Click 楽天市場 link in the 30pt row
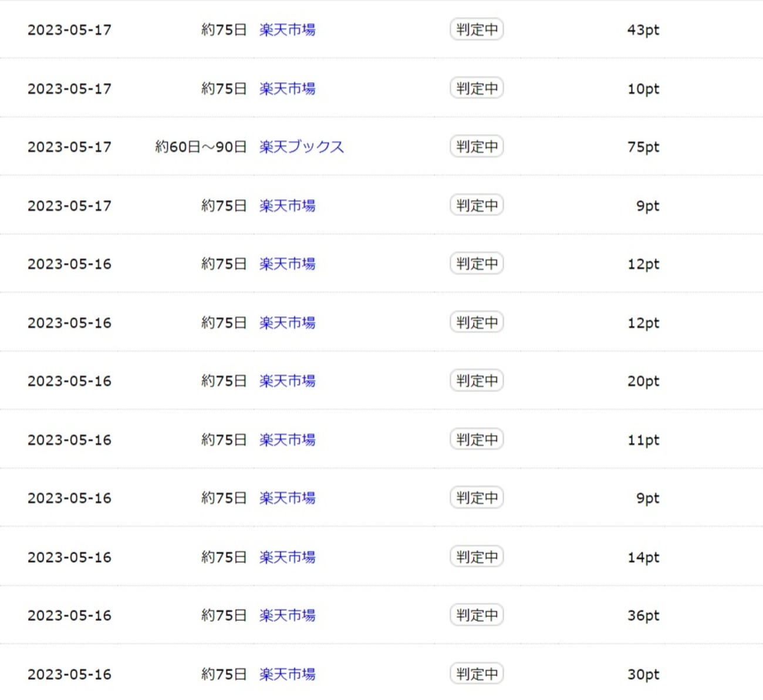Viewport: 763px width, 700px height. [x=287, y=674]
